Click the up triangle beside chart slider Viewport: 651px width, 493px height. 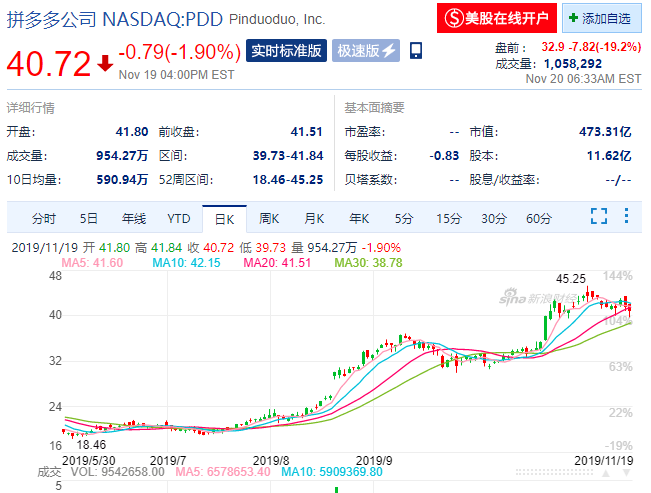(606, 473)
